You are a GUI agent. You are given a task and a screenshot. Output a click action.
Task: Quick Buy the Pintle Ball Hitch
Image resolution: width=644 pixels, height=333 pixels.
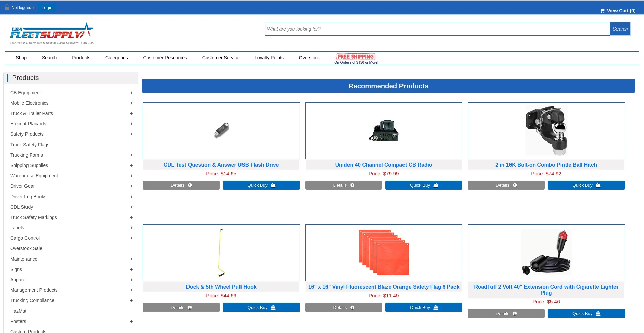(586, 185)
